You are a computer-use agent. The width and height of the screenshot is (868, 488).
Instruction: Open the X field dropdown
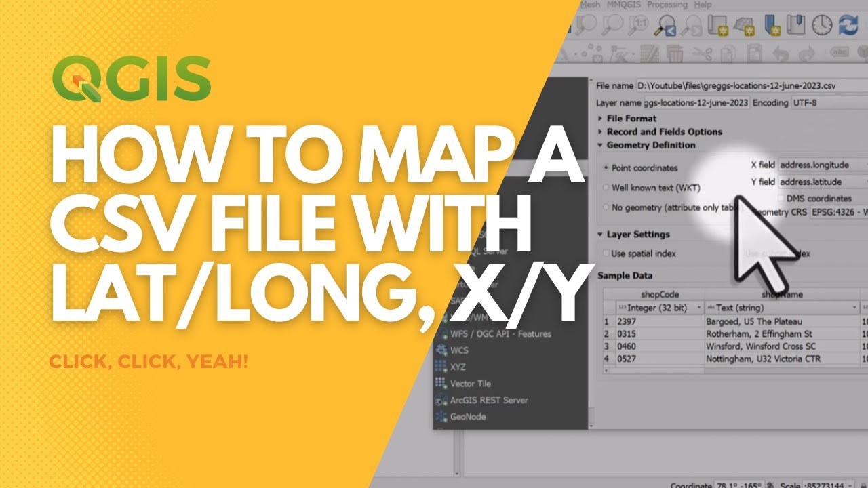pyautogui.click(x=823, y=165)
